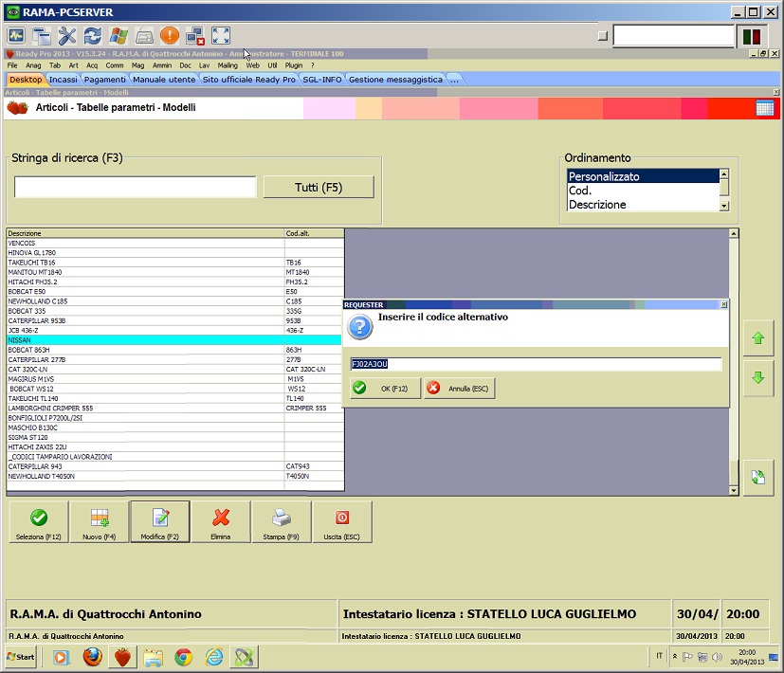Move item down with green down arrow
This screenshot has height=673, width=784.
[x=758, y=377]
